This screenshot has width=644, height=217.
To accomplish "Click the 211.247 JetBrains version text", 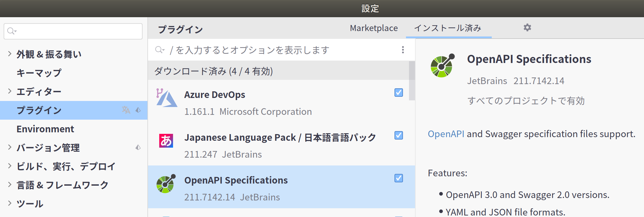I will 223,154.
